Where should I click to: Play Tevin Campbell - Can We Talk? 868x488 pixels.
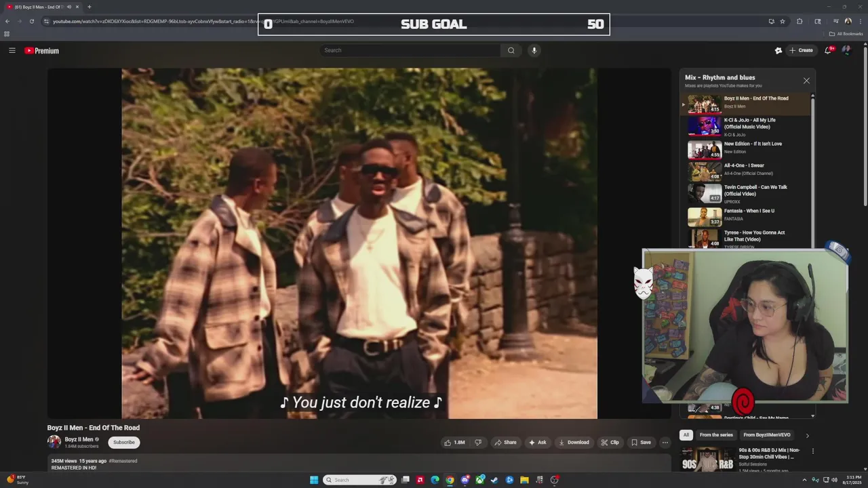pyautogui.click(x=746, y=193)
